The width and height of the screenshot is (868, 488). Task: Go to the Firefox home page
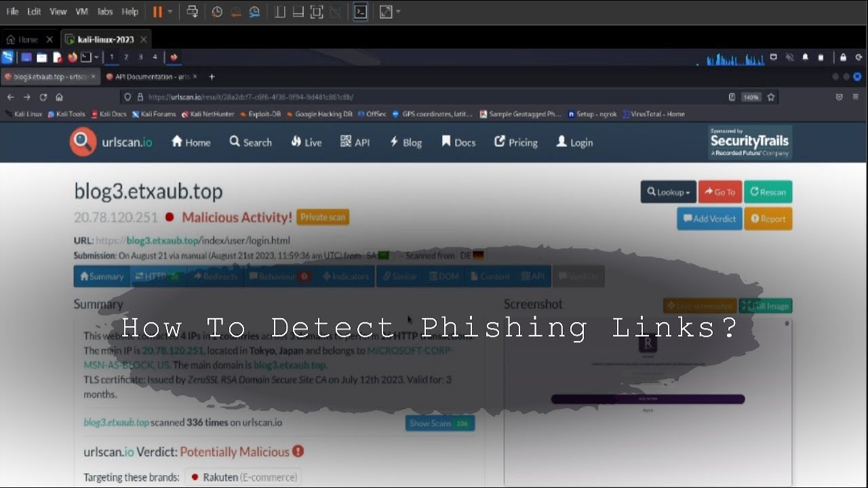(59, 97)
